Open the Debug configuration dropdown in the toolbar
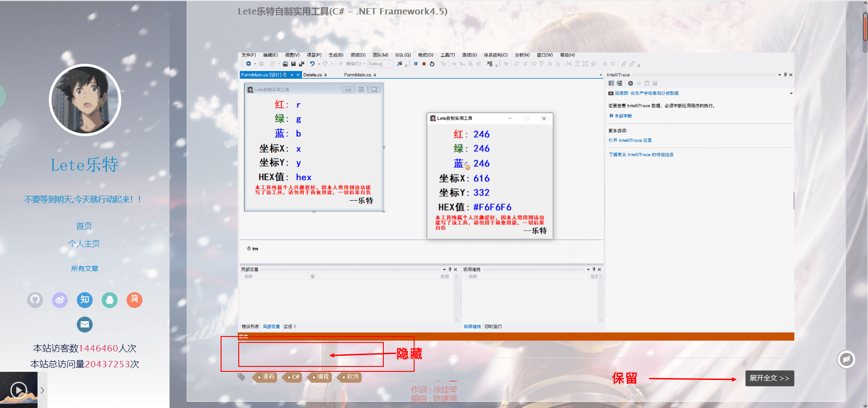The image size is (868, 408). click(x=388, y=64)
